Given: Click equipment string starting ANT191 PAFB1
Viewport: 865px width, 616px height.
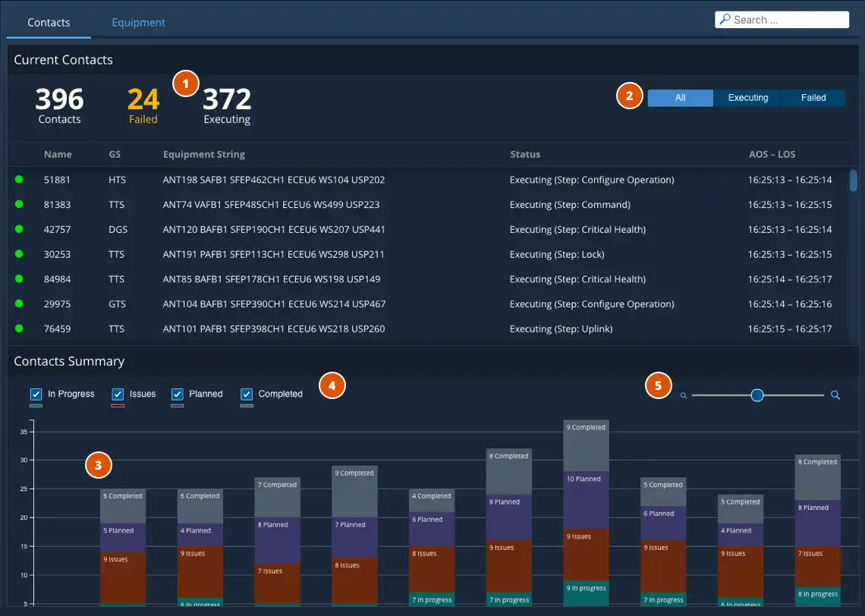Looking at the screenshot, I should (x=273, y=254).
